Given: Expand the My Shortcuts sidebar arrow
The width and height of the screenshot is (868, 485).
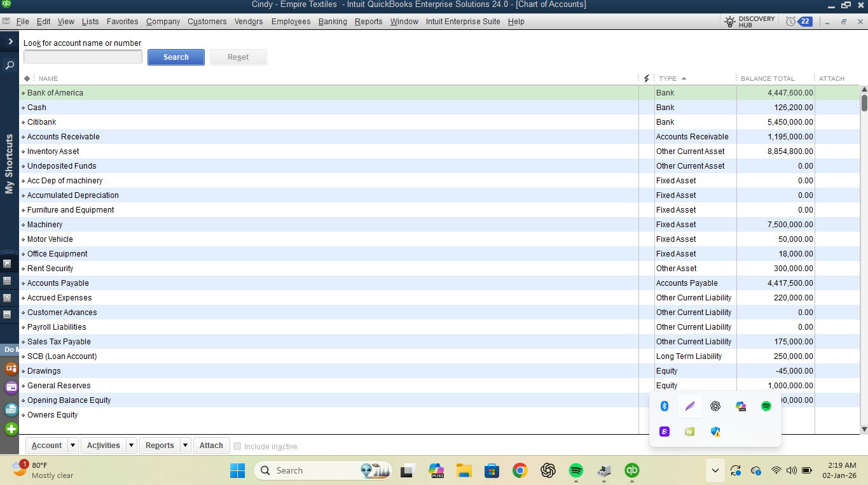Looking at the screenshot, I should 10,41.
